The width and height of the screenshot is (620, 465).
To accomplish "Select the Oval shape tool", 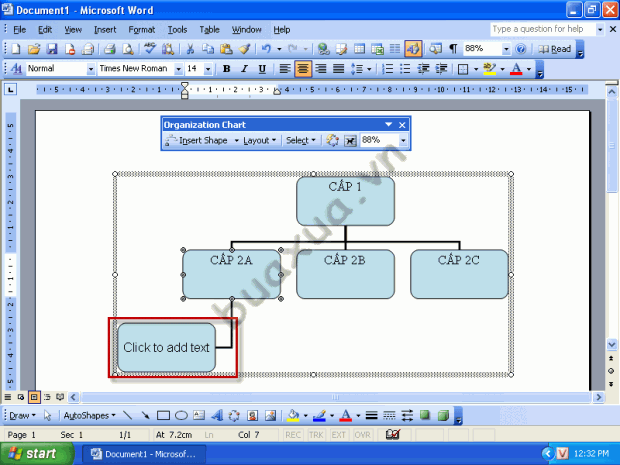I will pos(181,415).
